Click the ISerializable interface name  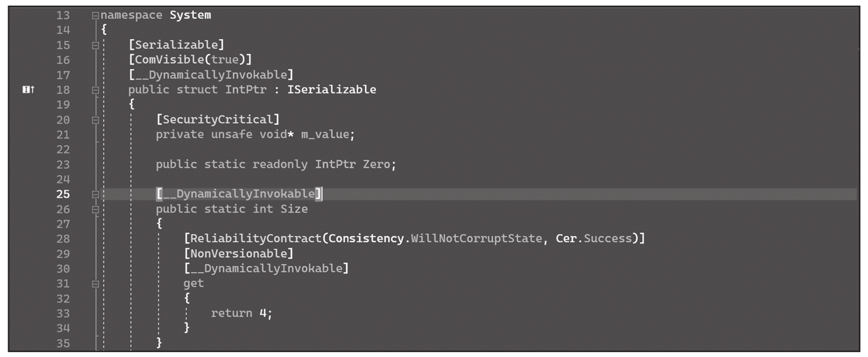tap(332, 90)
